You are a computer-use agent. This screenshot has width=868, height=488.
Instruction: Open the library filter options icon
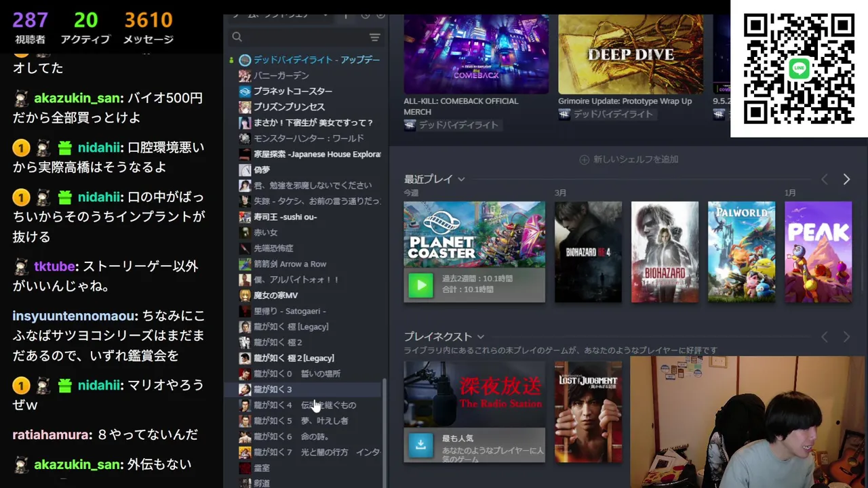point(374,37)
